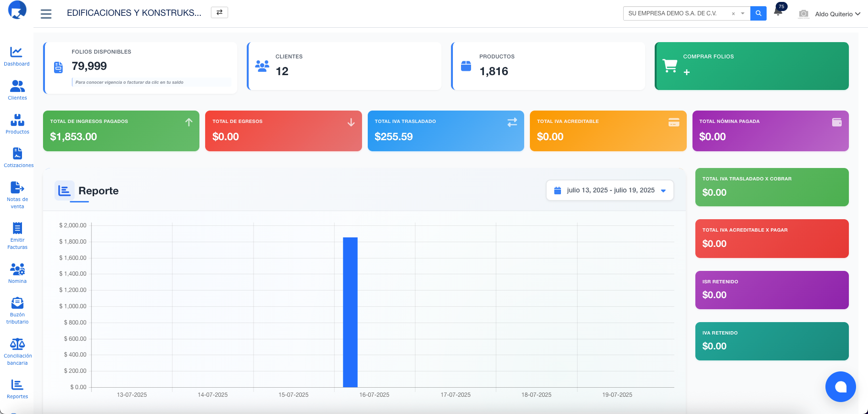The width and height of the screenshot is (868, 414).
Task: Clear the selected company with the x
Action: click(x=733, y=14)
